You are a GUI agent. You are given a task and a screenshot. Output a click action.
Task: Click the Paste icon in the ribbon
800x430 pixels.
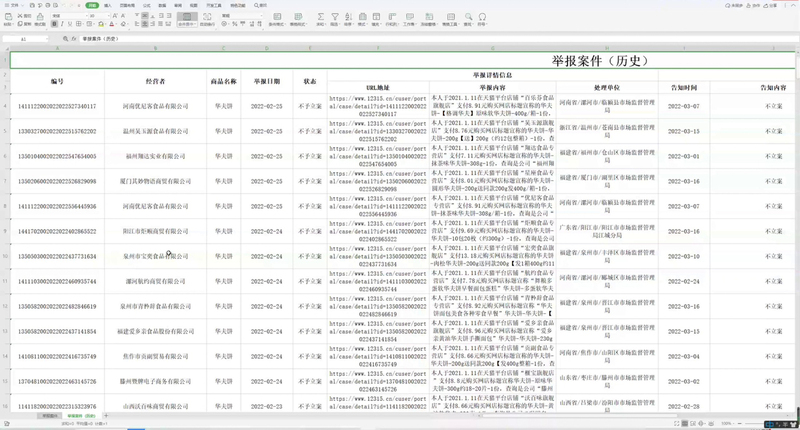8,17
